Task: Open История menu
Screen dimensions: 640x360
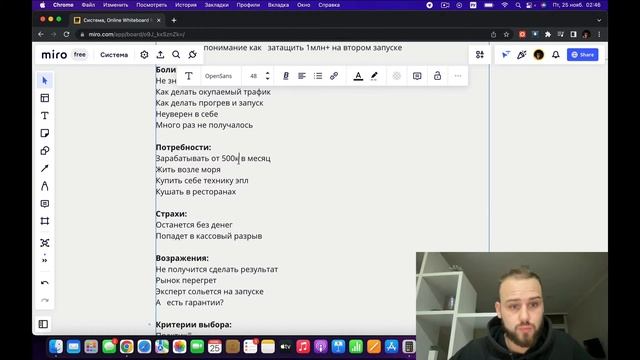Action: tap(186, 5)
